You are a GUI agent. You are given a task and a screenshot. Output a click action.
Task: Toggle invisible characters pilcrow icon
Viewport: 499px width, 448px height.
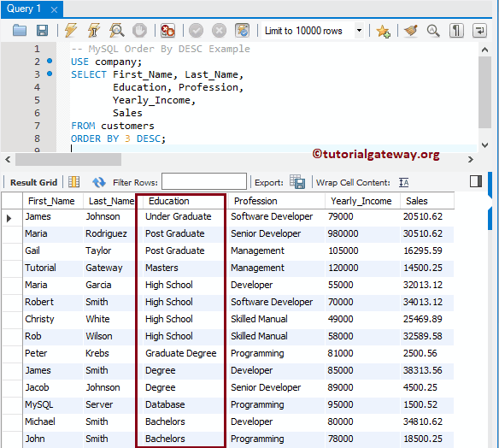pyautogui.click(x=456, y=31)
